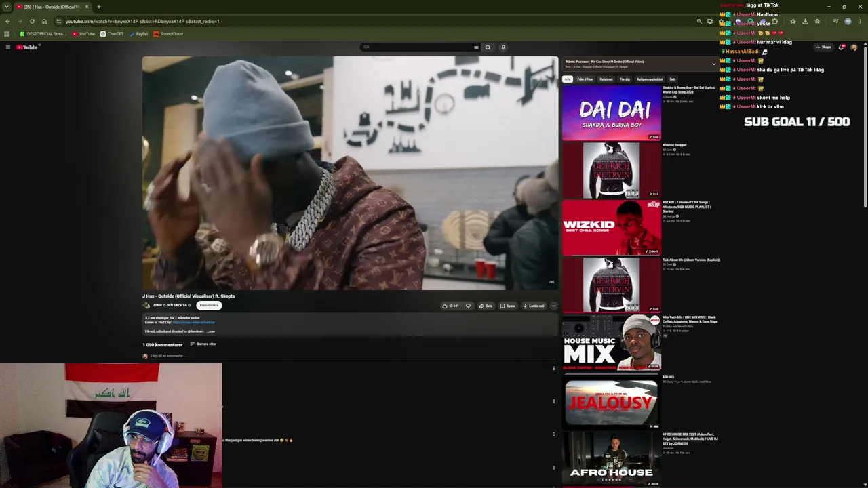Click the YouTube search magnifier button
868x488 pixels.
tap(488, 47)
